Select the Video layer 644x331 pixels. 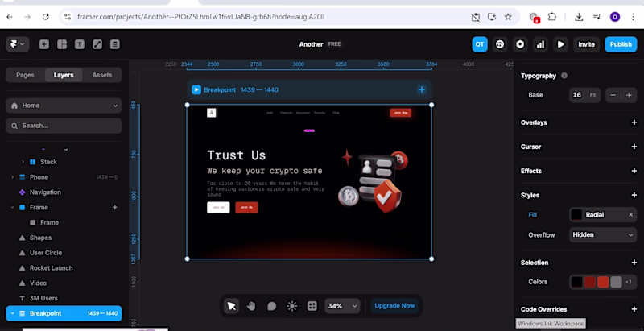38,283
